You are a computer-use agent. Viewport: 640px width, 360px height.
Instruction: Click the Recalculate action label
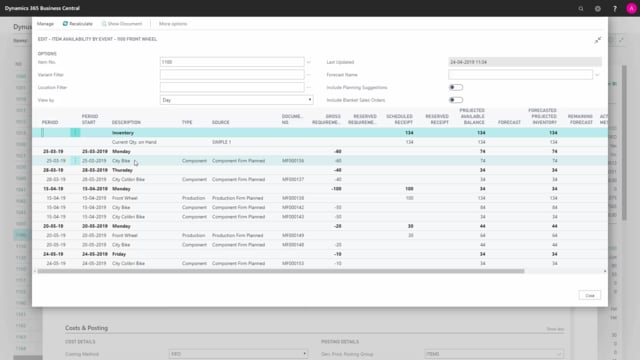point(81,24)
